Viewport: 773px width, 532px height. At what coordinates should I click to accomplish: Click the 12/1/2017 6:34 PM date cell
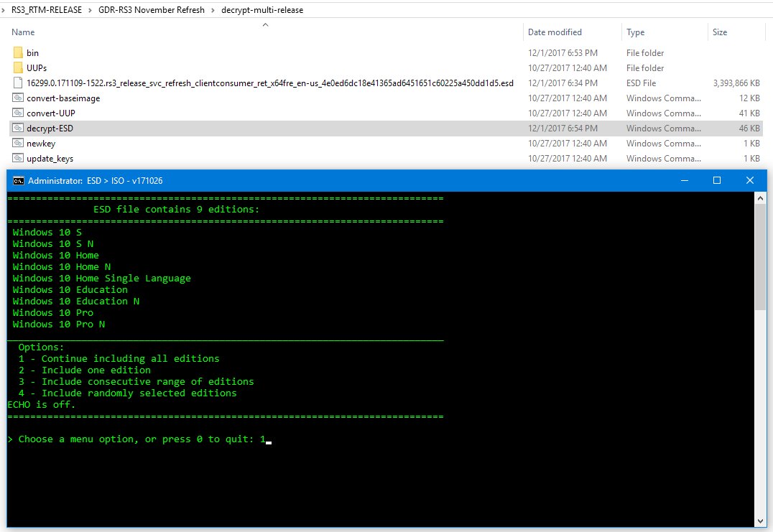click(x=563, y=83)
